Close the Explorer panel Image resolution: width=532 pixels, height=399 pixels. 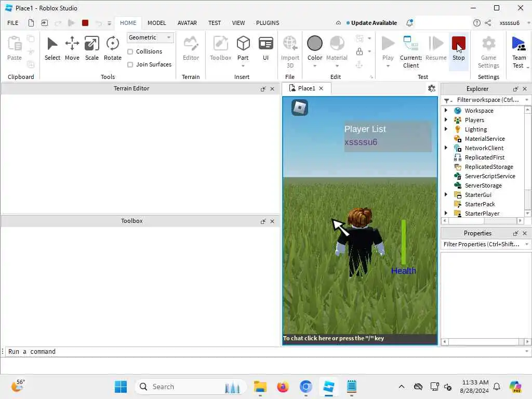point(525,89)
